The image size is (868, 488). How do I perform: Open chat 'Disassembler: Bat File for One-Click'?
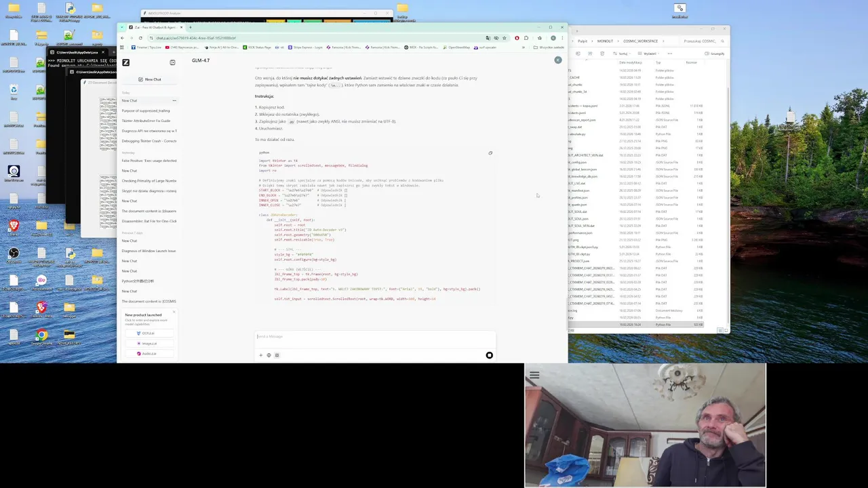pos(149,221)
